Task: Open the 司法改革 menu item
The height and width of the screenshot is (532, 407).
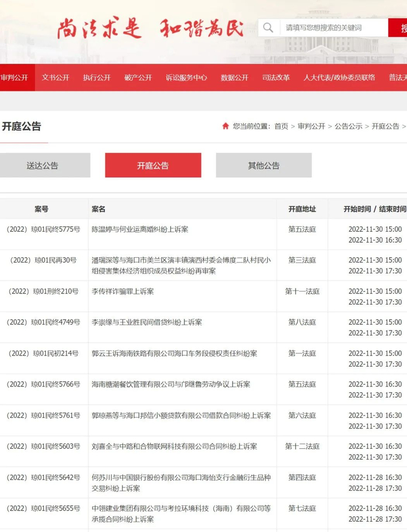Action: pos(276,77)
